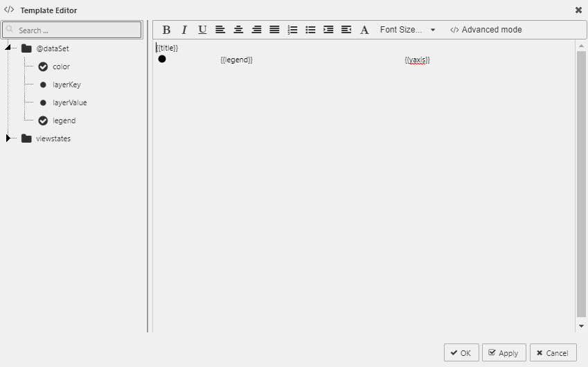Uncheck the legend field checkbox
The image size is (588, 367).
point(43,120)
